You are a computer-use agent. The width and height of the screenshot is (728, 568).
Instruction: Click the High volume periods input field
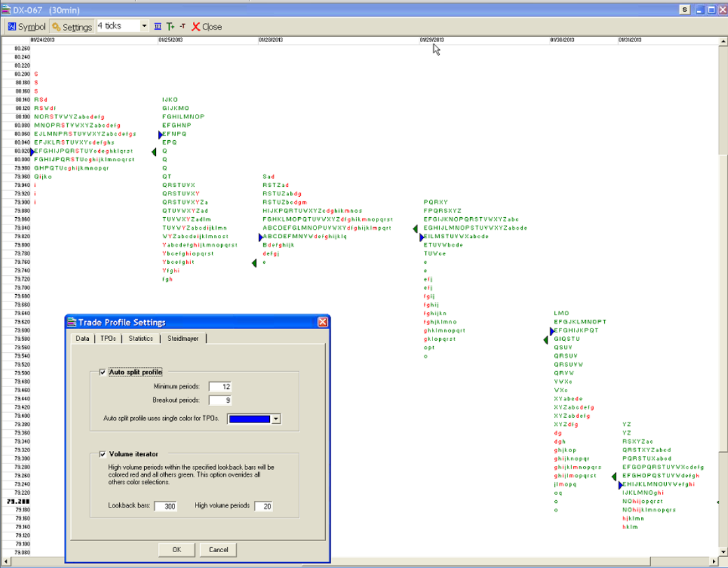264,506
